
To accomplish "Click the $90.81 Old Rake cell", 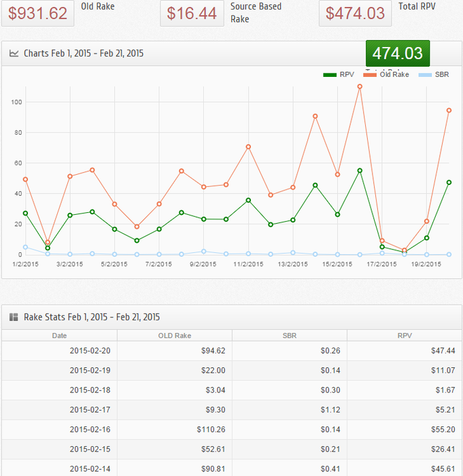I will tap(175, 468).
